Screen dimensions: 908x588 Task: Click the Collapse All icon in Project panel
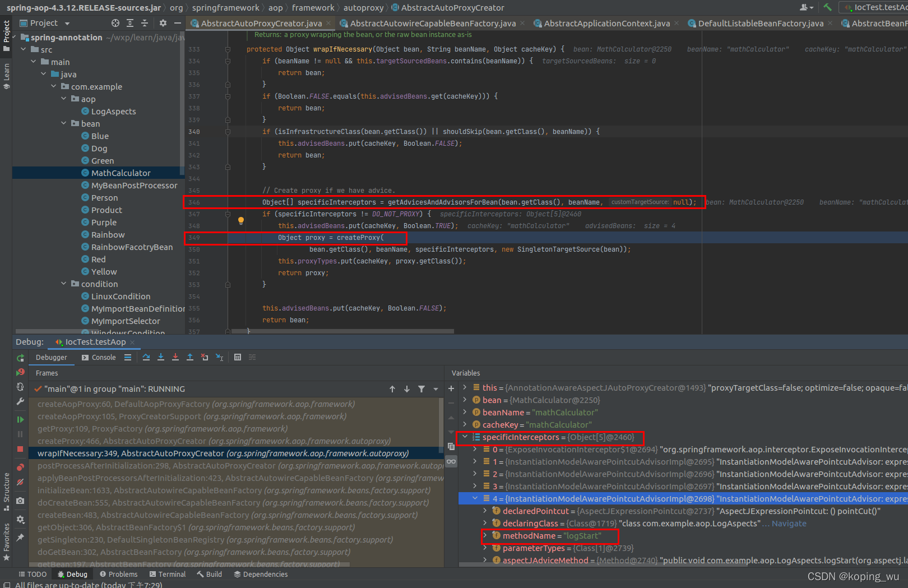145,23
